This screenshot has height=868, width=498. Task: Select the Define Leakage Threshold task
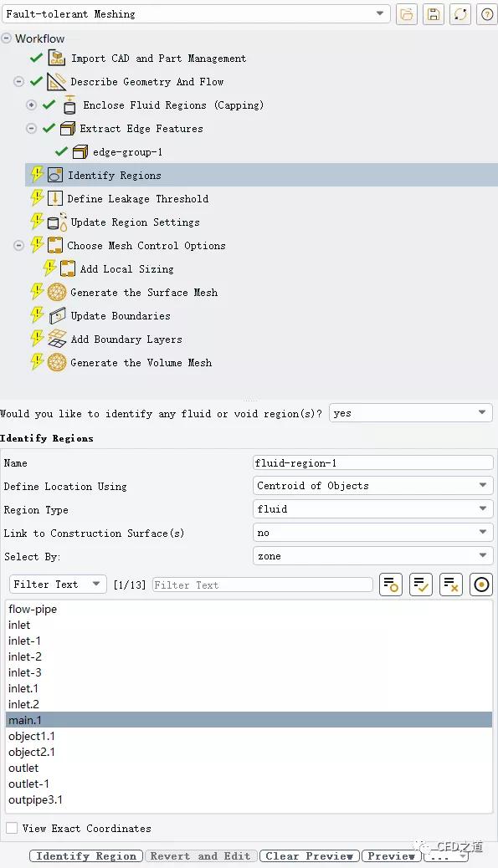tap(138, 199)
